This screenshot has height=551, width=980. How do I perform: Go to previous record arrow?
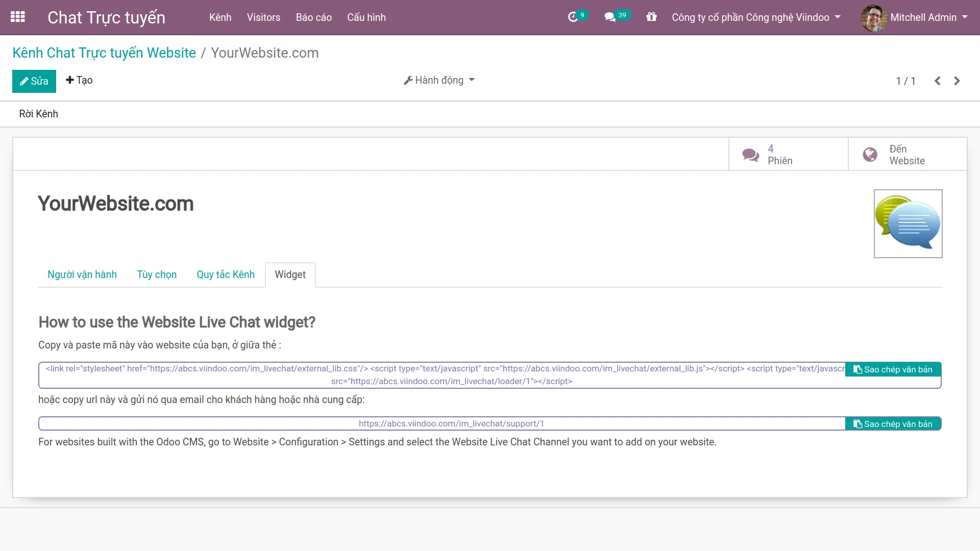click(937, 81)
